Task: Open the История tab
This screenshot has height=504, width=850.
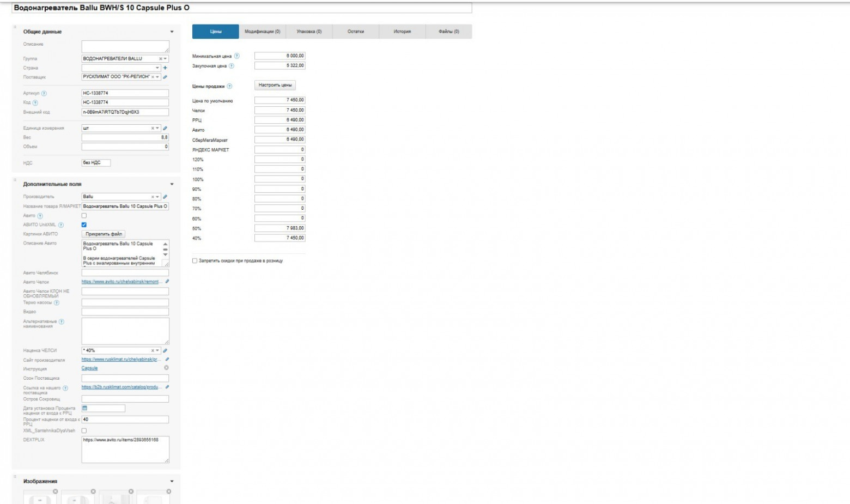Action: coord(402,32)
